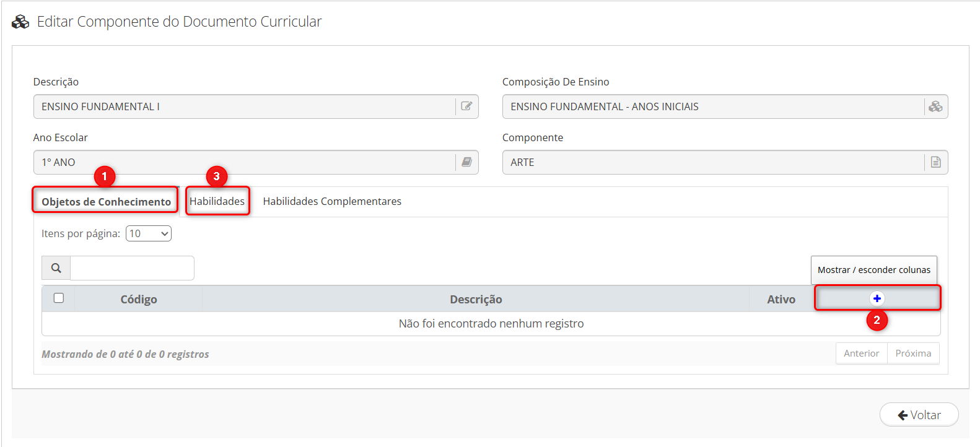Image resolution: width=980 pixels, height=447 pixels.
Task: Switch to the Objetos de Conhecimento tab
Action: pyautogui.click(x=106, y=202)
